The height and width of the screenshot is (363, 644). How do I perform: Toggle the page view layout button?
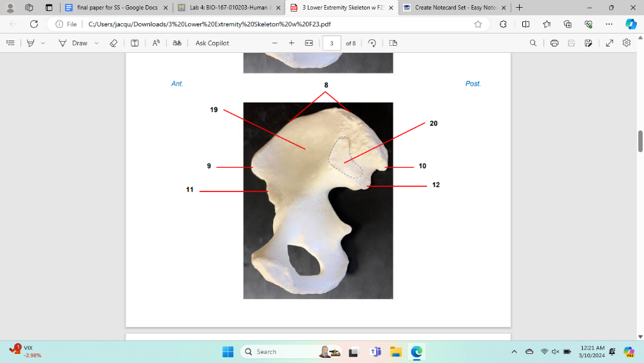click(393, 43)
